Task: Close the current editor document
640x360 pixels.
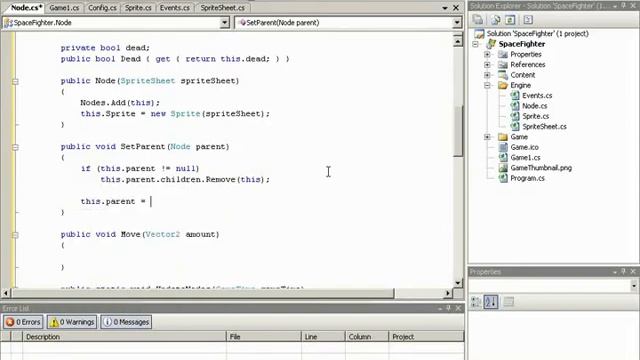Action: click(x=456, y=8)
